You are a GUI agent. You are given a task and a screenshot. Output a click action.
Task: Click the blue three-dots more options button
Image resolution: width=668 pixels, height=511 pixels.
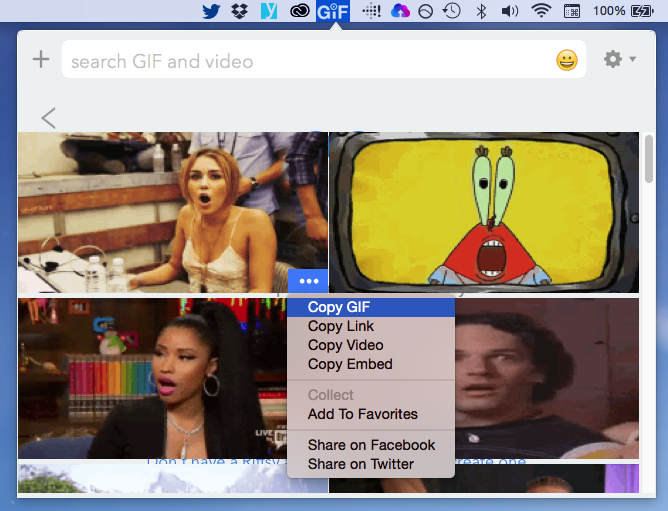point(308,282)
